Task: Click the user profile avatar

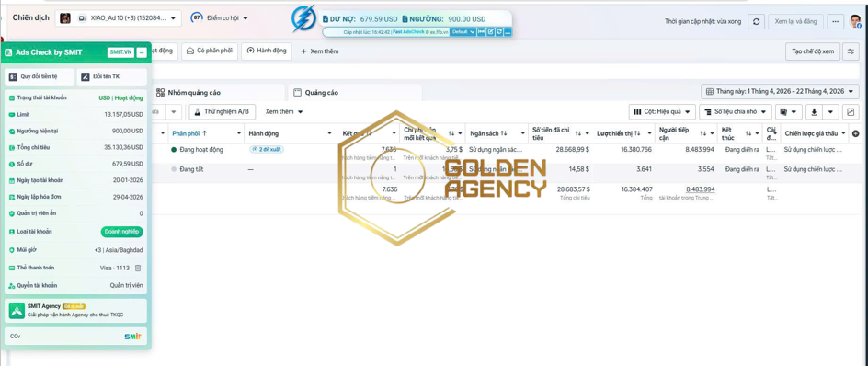Action: (856, 21)
